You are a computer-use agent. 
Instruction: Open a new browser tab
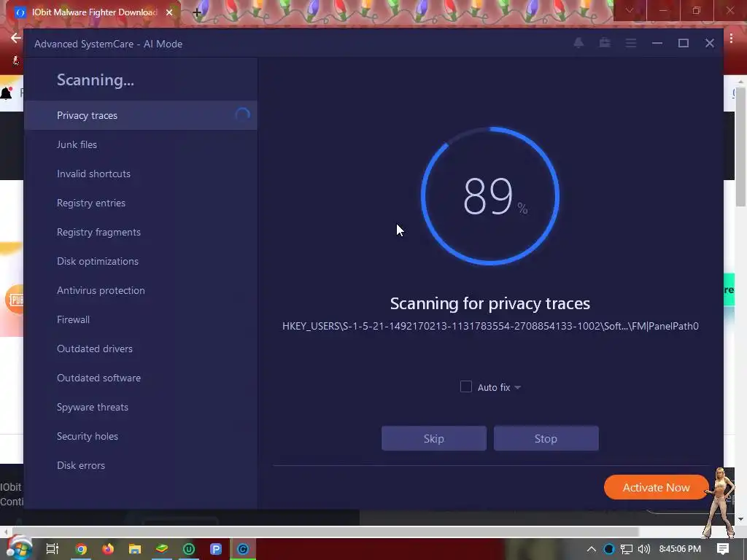click(197, 13)
